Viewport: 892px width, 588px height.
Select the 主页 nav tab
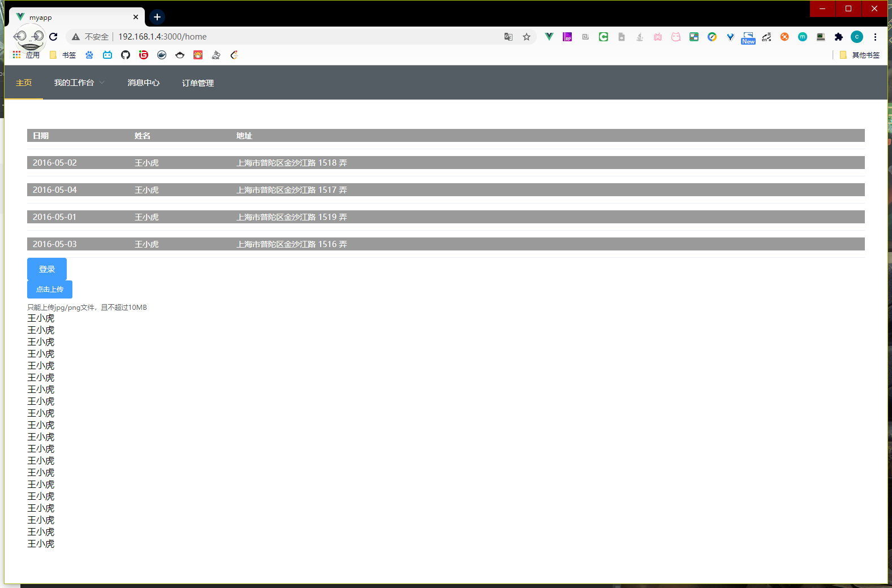(24, 83)
